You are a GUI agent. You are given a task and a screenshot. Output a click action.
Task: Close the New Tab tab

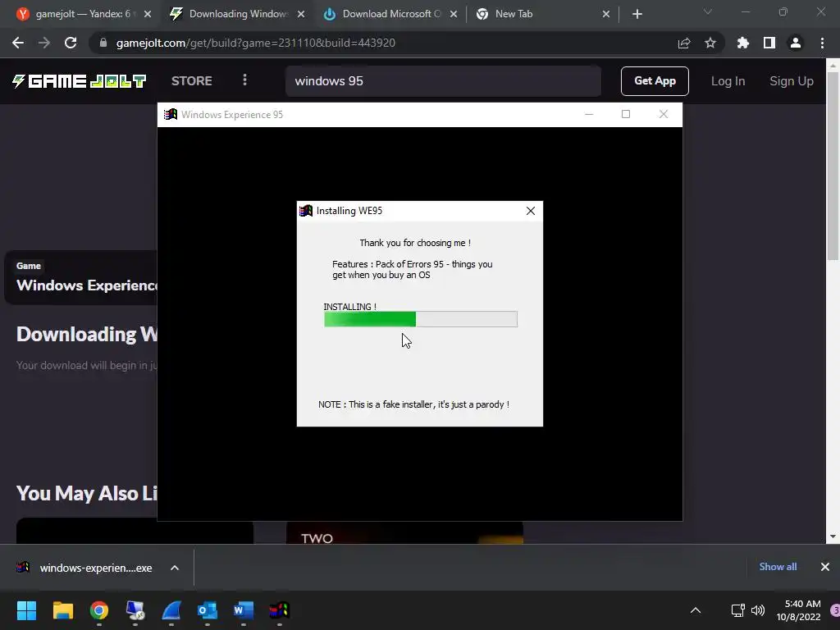[x=606, y=14]
